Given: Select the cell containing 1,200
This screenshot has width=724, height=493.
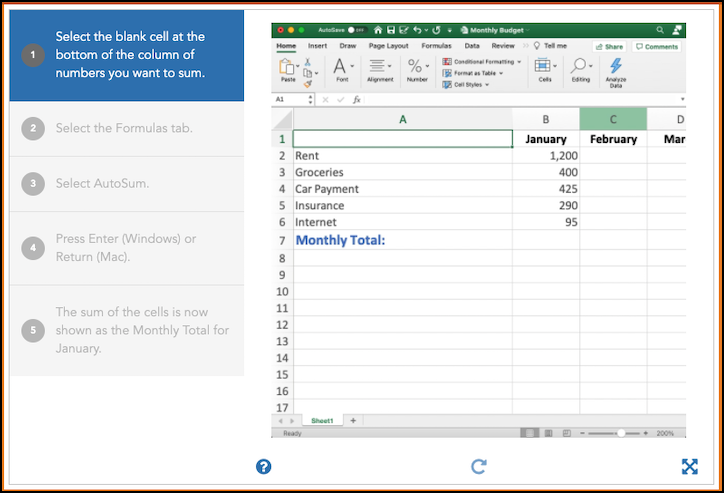Looking at the screenshot, I should 546,156.
